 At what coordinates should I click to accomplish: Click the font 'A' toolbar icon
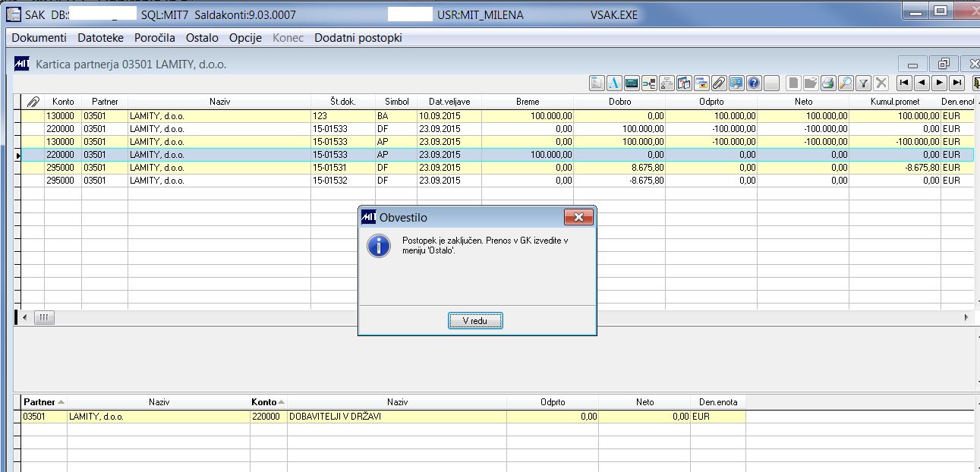coord(614,83)
